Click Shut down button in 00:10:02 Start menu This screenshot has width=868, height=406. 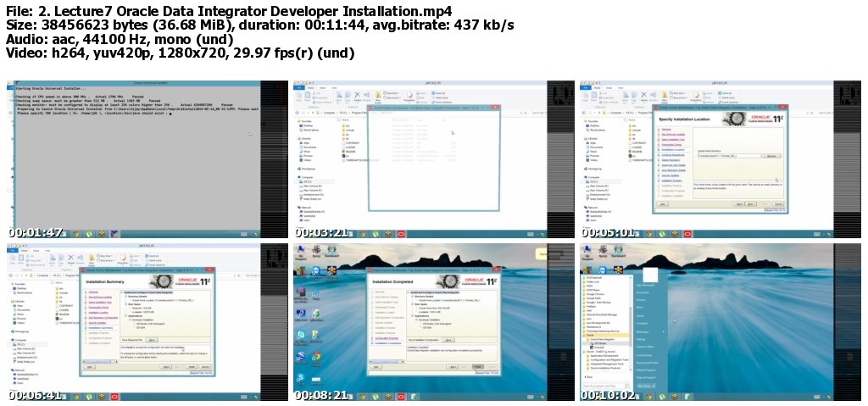click(646, 386)
